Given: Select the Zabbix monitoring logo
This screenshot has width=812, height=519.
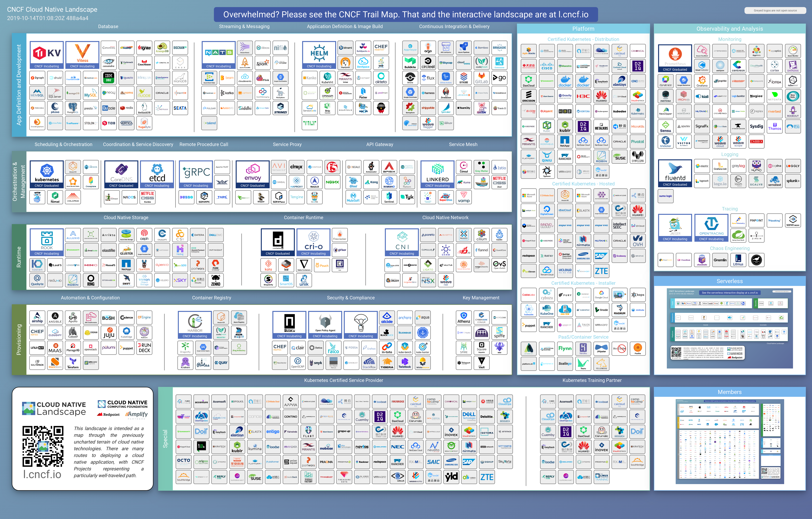Looking at the screenshot, I should [756, 142].
